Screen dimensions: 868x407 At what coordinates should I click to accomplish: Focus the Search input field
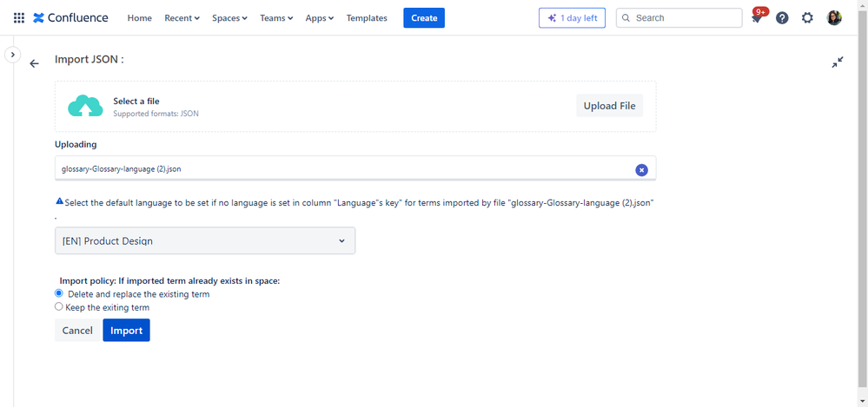[679, 17]
